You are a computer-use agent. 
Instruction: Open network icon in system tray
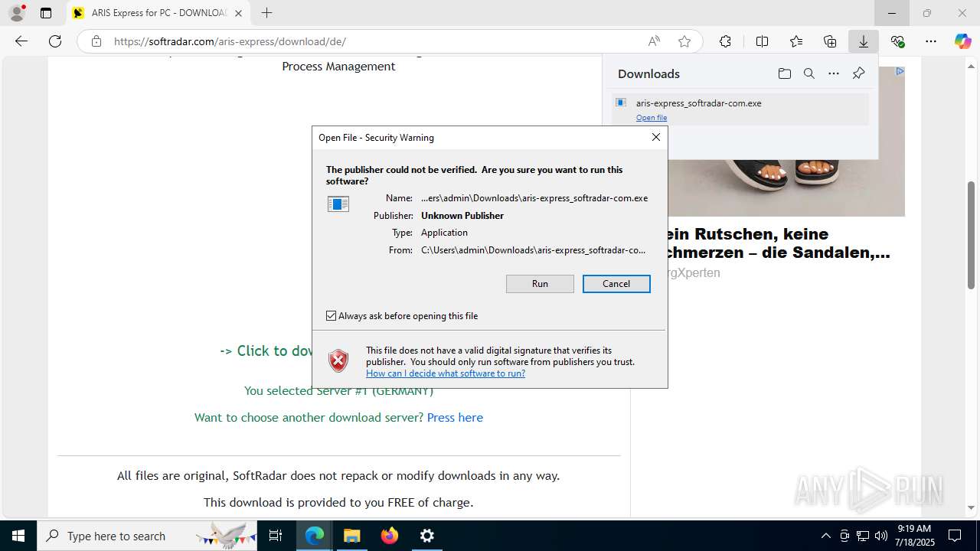coord(863,536)
